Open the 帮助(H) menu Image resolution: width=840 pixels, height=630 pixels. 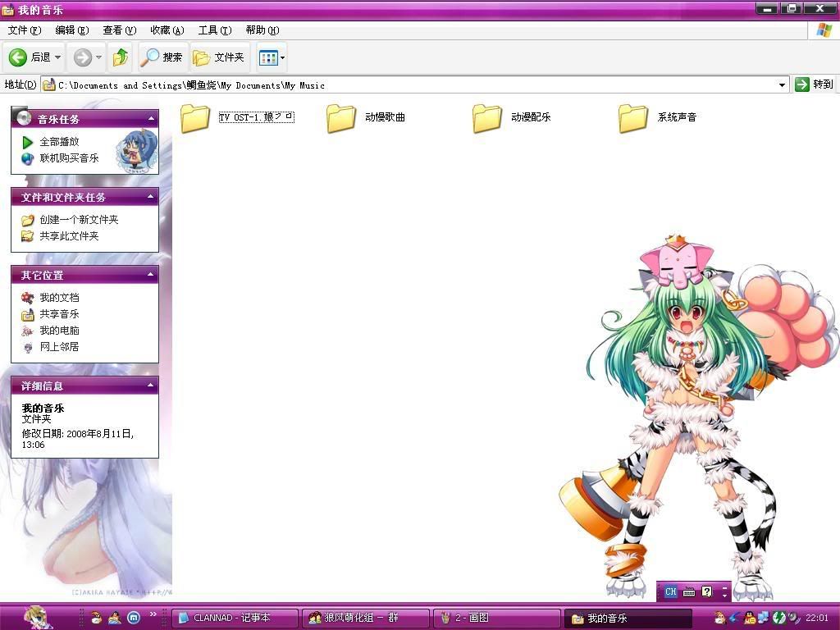click(x=262, y=30)
